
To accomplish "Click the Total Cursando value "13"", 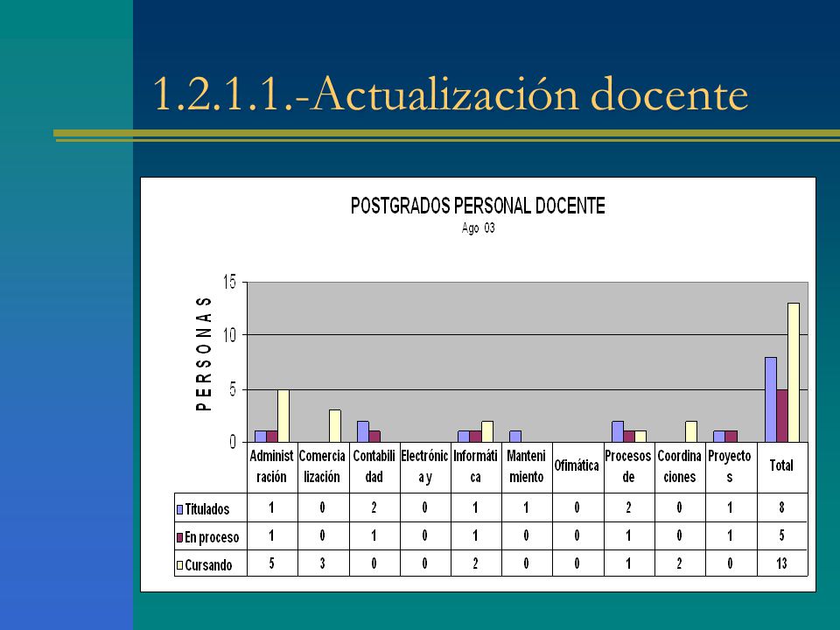I will pos(781,563).
